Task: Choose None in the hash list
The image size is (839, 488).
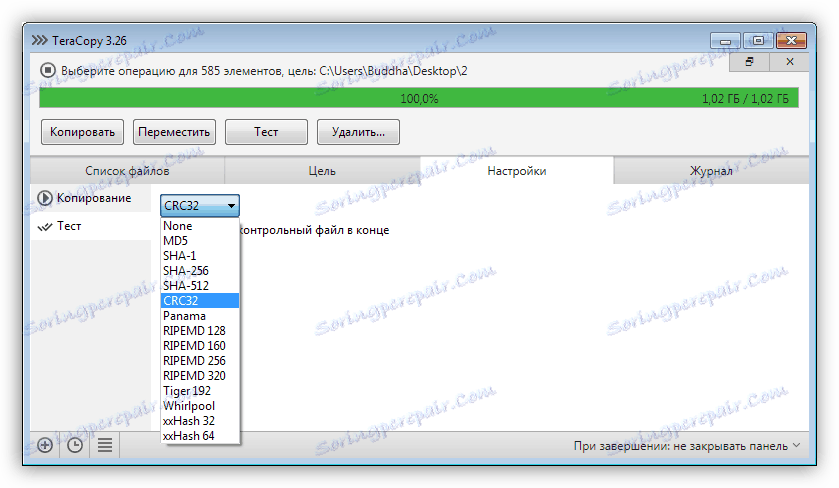Action: (x=200, y=226)
